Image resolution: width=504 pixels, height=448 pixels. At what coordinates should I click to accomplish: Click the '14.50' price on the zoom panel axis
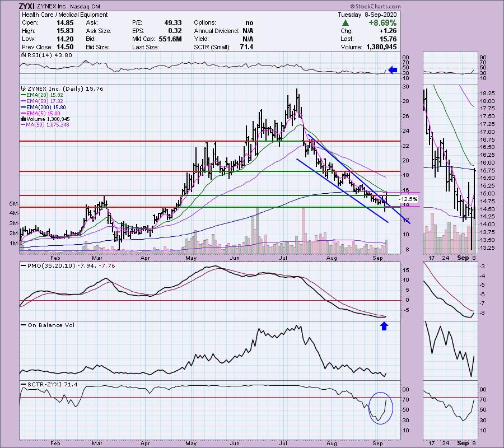coord(487,209)
